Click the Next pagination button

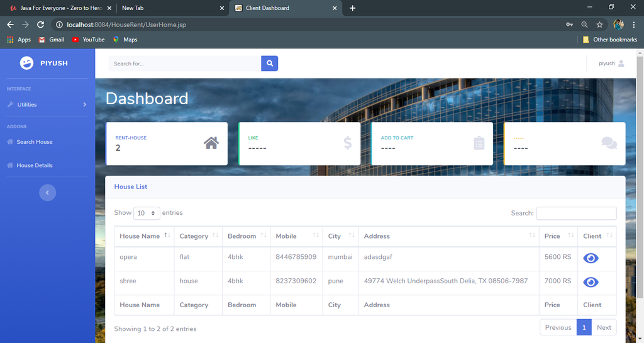point(604,327)
